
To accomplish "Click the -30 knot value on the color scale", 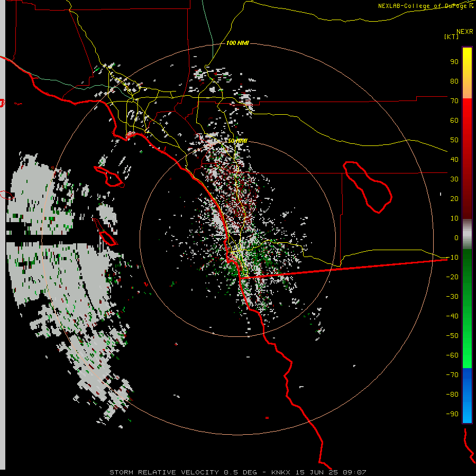I will (x=452, y=297).
